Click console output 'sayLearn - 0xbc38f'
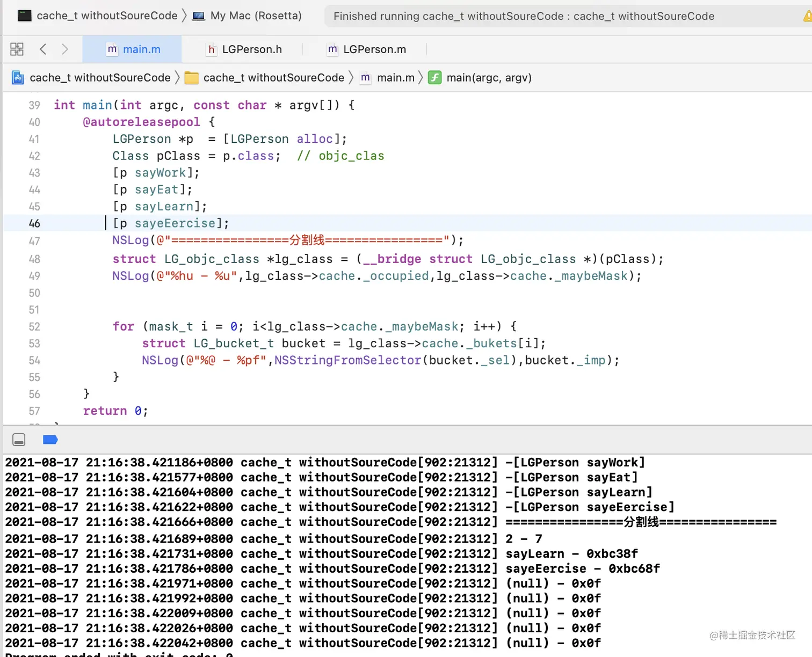Screen dimensions: 812x657 [572, 554]
